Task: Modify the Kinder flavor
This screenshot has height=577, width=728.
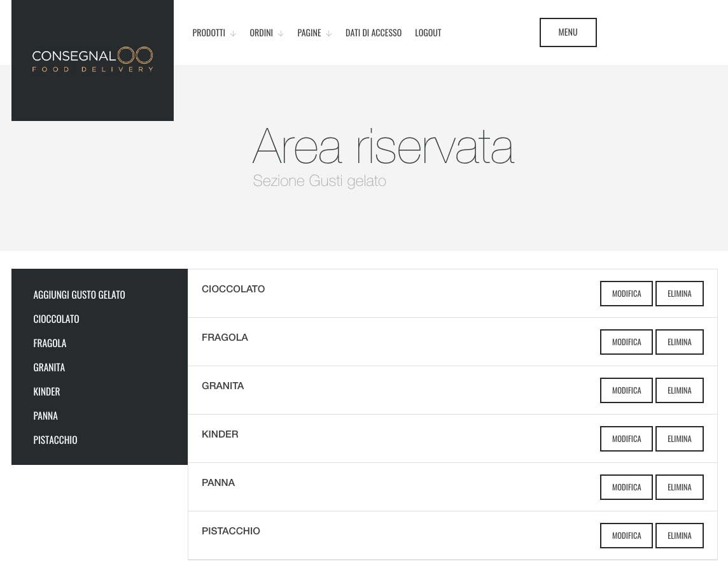Action: 626,439
